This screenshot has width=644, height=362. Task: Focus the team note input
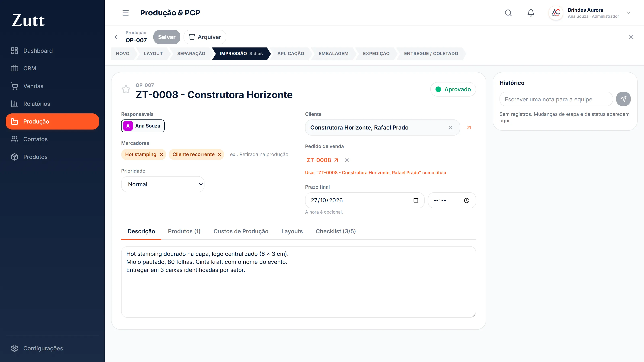click(556, 99)
